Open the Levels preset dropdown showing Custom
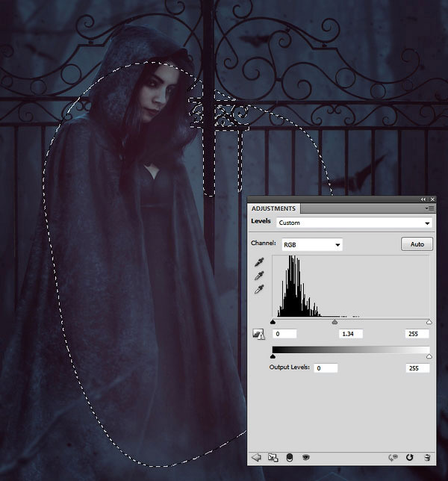Screen dimensions: 448x481 pyautogui.click(x=354, y=223)
